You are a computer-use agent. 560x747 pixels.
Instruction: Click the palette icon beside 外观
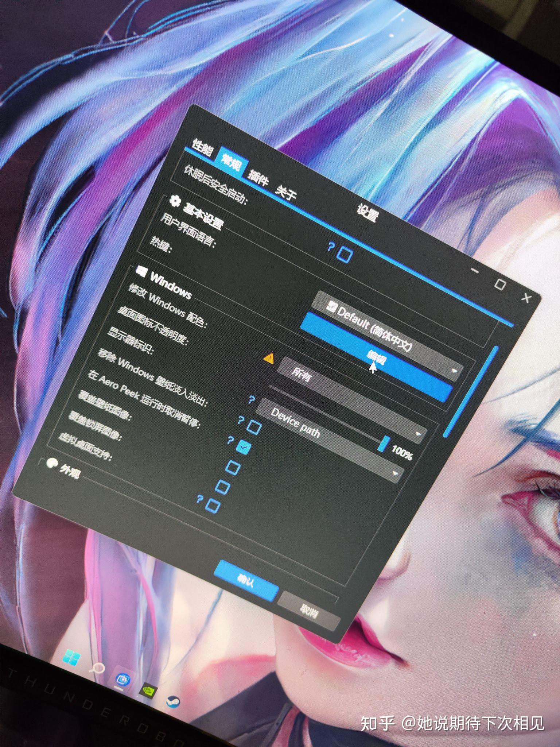(52, 464)
